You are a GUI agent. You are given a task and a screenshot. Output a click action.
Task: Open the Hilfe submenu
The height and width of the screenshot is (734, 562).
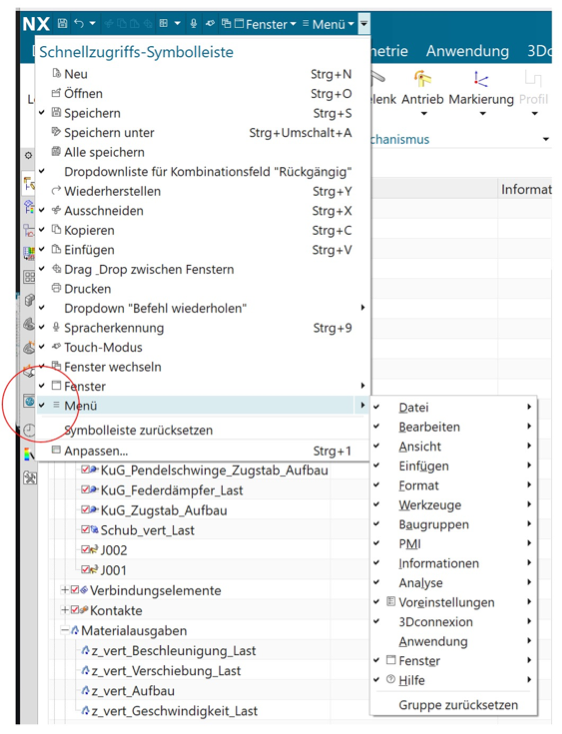click(x=453, y=680)
